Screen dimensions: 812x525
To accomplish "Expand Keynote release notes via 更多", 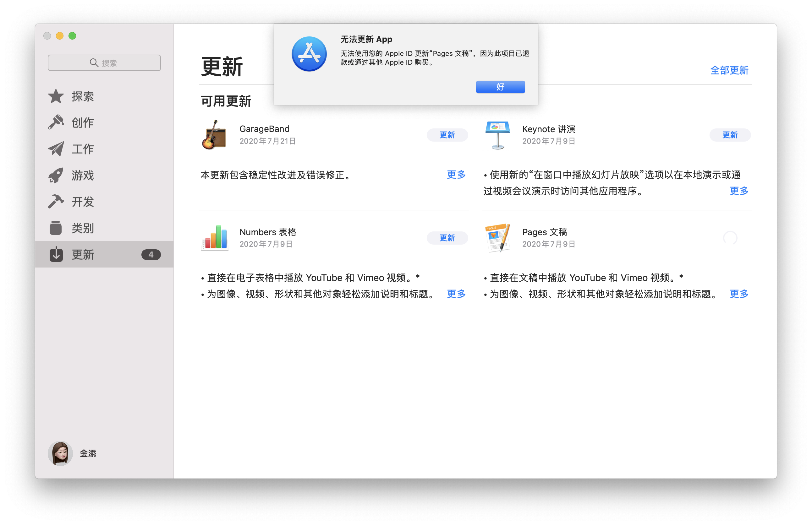I will (739, 191).
